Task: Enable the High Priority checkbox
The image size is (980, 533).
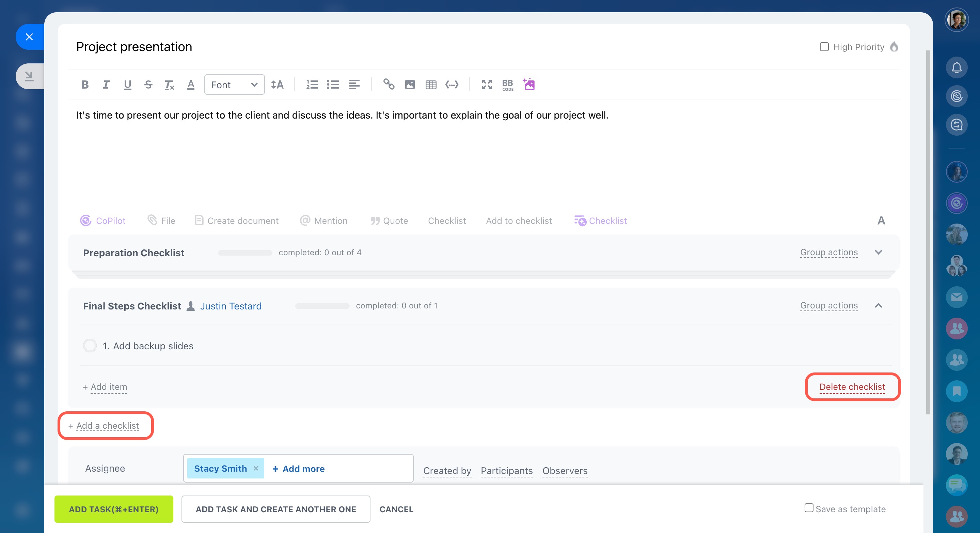Action: [x=824, y=47]
